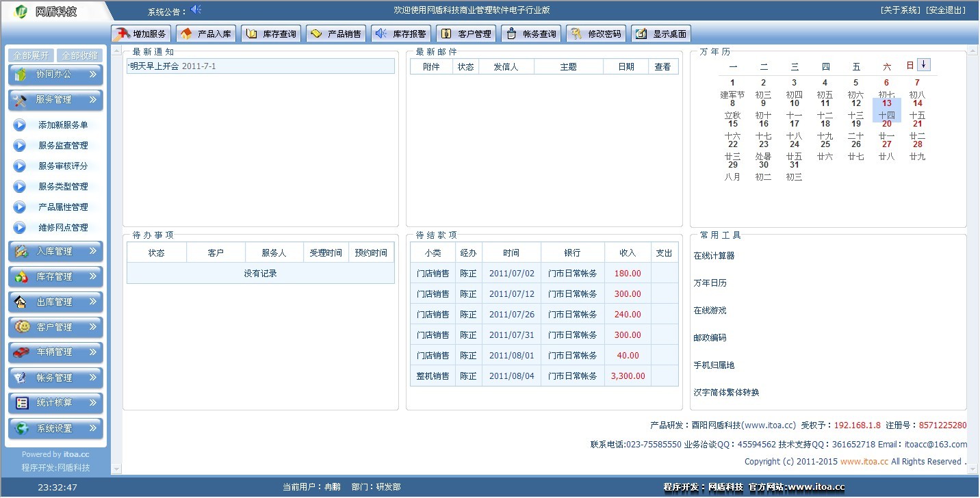Click the 增加服务 toolbar icon
The height and width of the screenshot is (498, 980).
coord(141,34)
